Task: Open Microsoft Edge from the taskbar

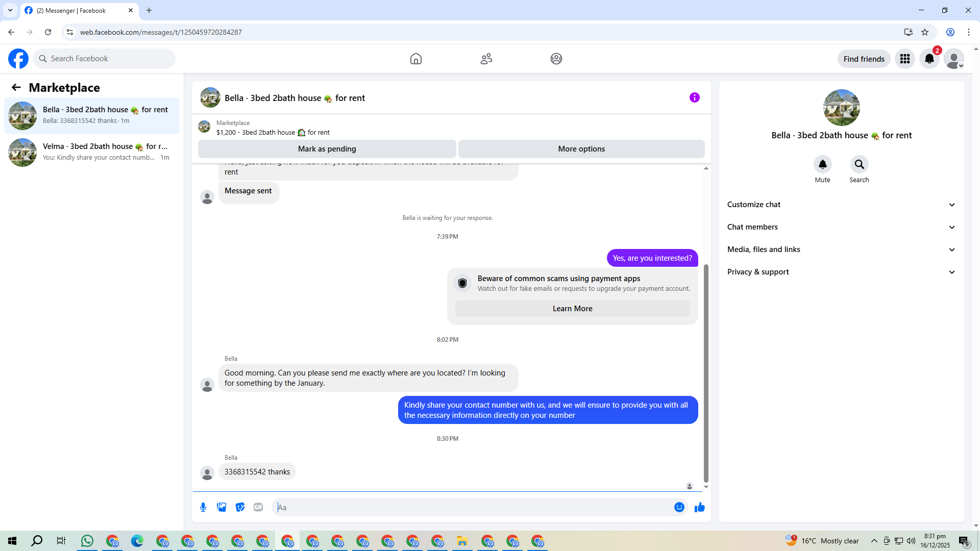Action: 137,541
